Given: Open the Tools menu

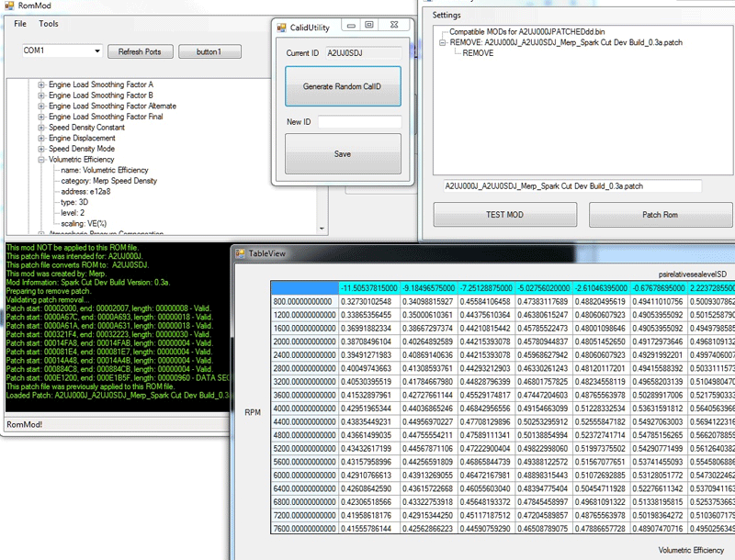Looking at the screenshot, I should pyautogui.click(x=48, y=23).
